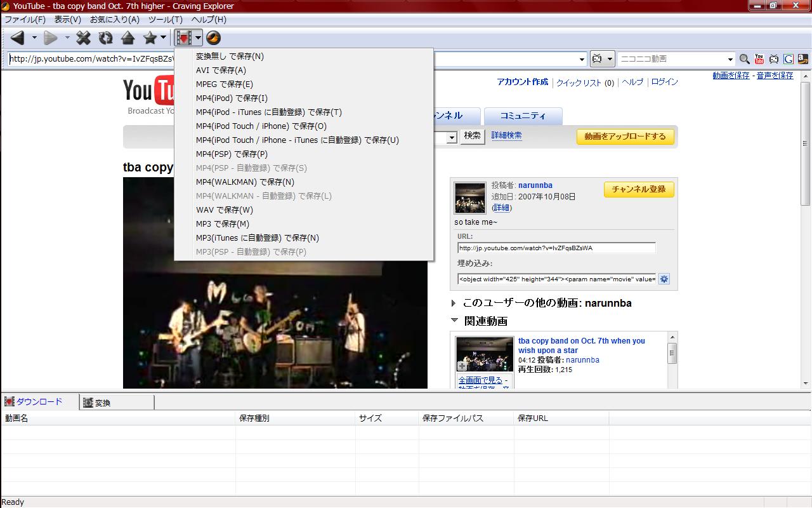Viewport: 812px width, 508px height.
Task: Open Niconico via the TV-face shortcut icon
Action: pyautogui.click(x=774, y=59)
